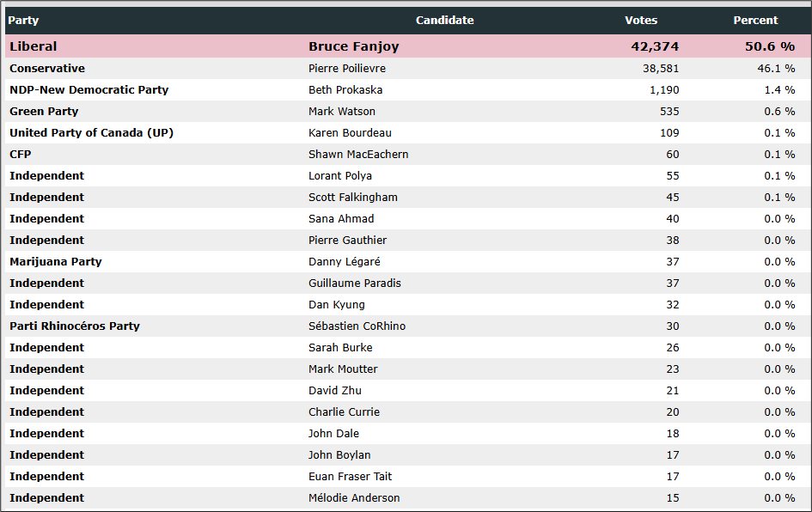Click the 42,374 votes value

point(655,46)
